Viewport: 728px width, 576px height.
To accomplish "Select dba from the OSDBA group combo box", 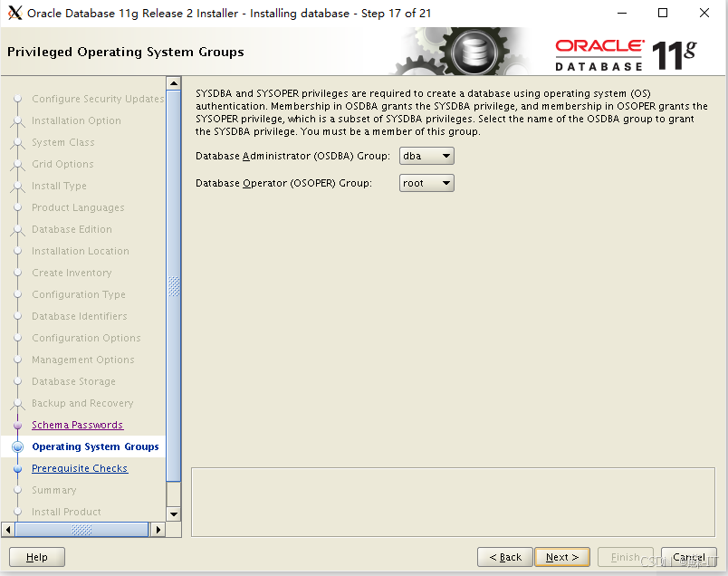I will pyautogui.click(x=421, y=155).
